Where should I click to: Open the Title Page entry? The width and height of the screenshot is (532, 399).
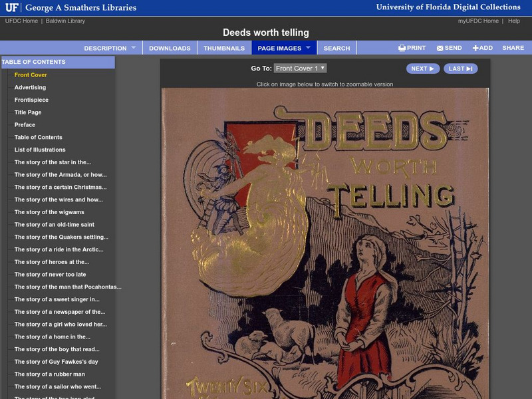pos(28,112)
